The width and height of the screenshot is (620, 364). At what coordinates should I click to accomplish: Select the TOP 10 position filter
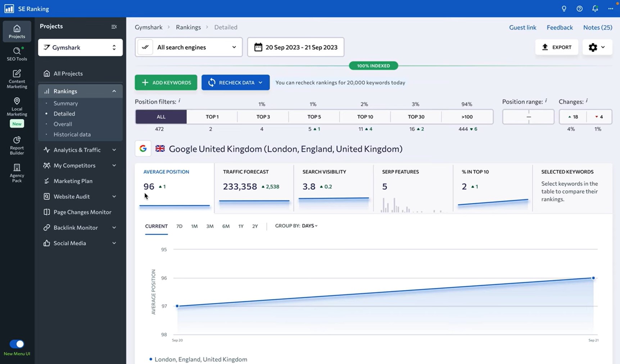(365, 117)
